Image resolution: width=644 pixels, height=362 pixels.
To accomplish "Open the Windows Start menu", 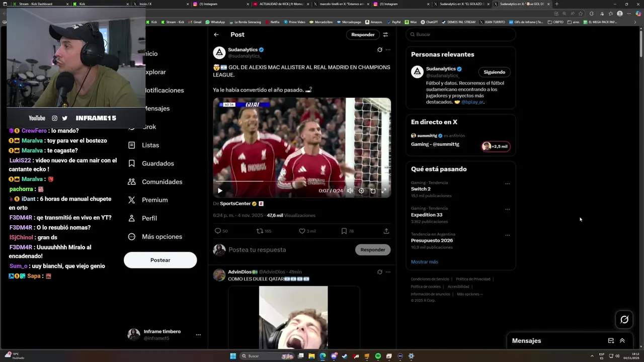I will (233, 356).
